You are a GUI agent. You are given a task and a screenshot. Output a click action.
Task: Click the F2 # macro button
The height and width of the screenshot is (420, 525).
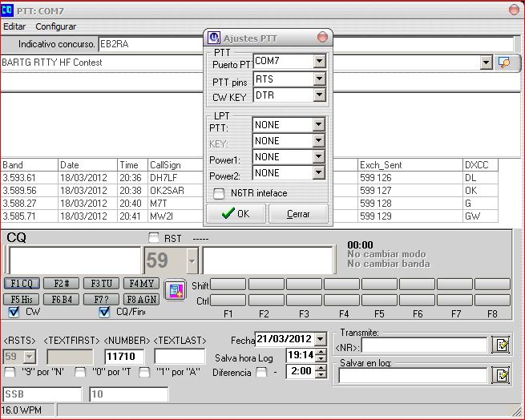tap(62, 284)
